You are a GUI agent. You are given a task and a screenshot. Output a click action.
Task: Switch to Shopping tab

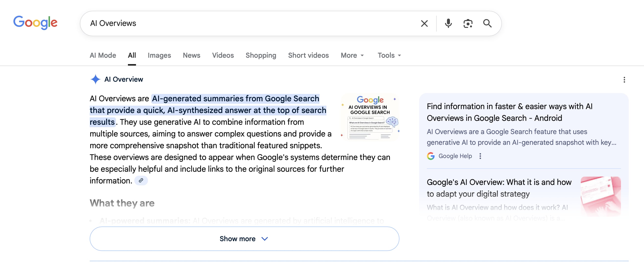[261, 55]
